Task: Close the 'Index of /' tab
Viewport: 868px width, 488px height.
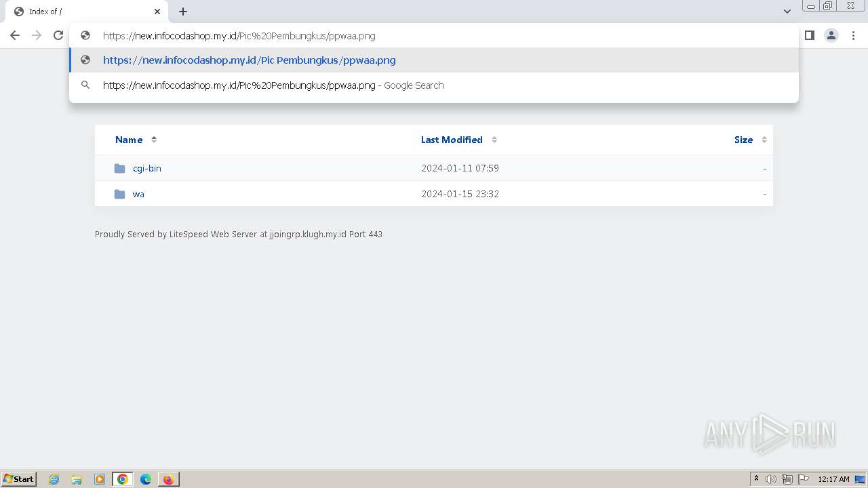Action: (157, 12)
